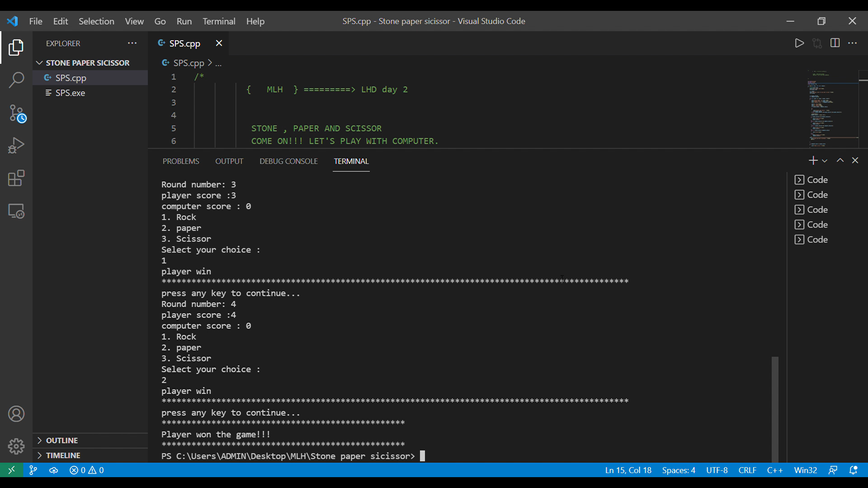Open the Manage settings gear
Image resolution: width=868 pixels, height=488 pixels.
[x=16, y=446]
